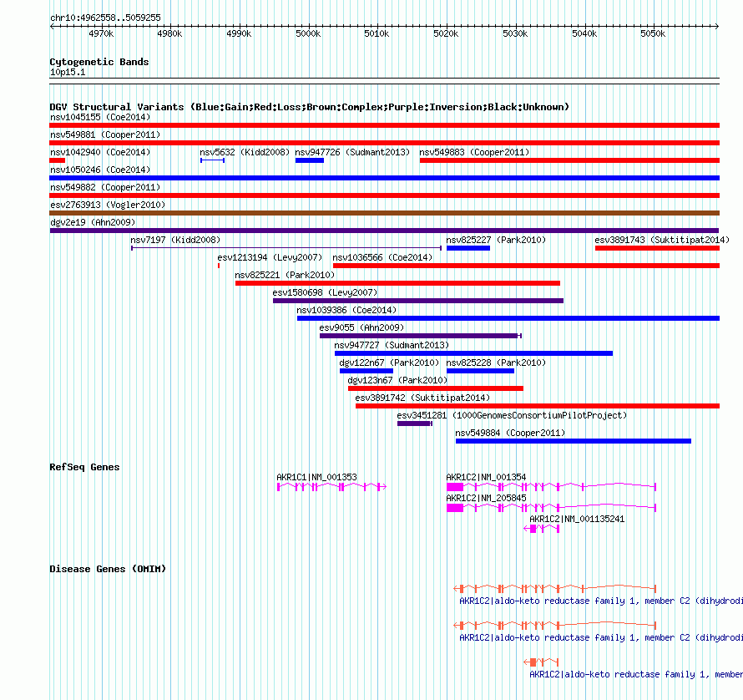Click the nsv825228 (Park2010) label

pos(496,363)
